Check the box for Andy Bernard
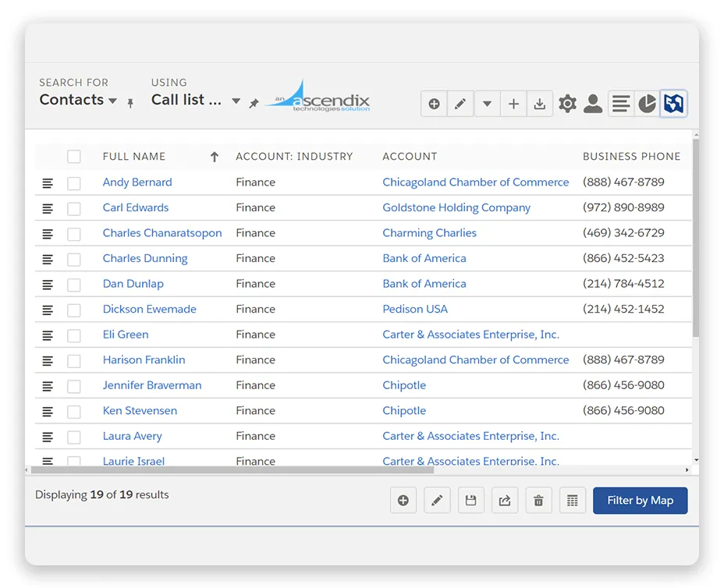Screen dimensions: 724x588 coord(74,183)
